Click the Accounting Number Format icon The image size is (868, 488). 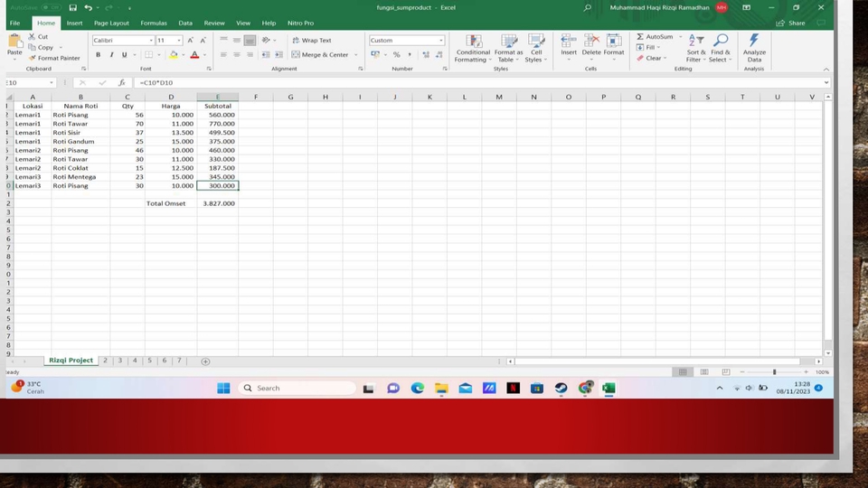[375, 55]
